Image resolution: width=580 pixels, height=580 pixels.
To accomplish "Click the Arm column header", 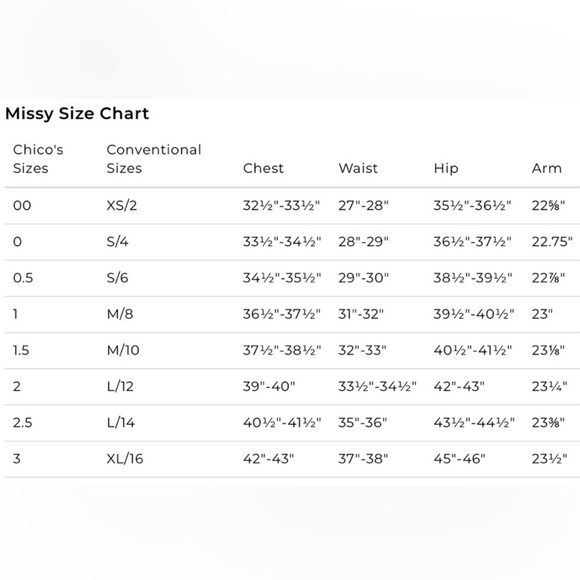I will tap(546, 168).
